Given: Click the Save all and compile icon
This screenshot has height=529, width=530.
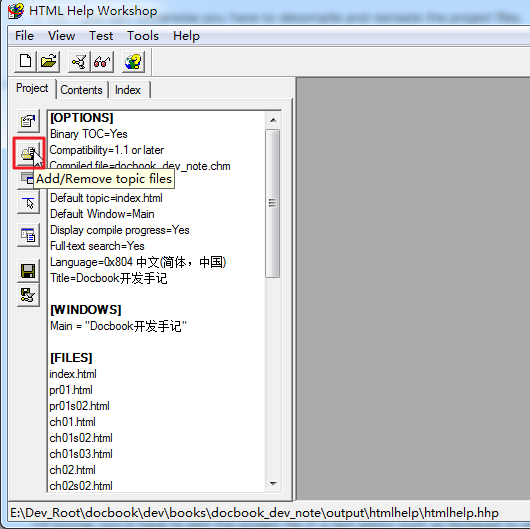Looking at the screenshot, I should point(28,295).
